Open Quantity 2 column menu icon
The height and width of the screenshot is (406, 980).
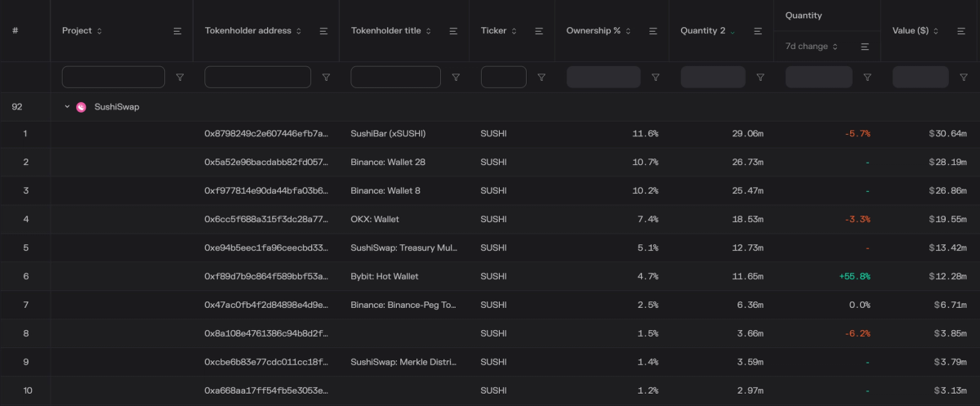(758, 31)
